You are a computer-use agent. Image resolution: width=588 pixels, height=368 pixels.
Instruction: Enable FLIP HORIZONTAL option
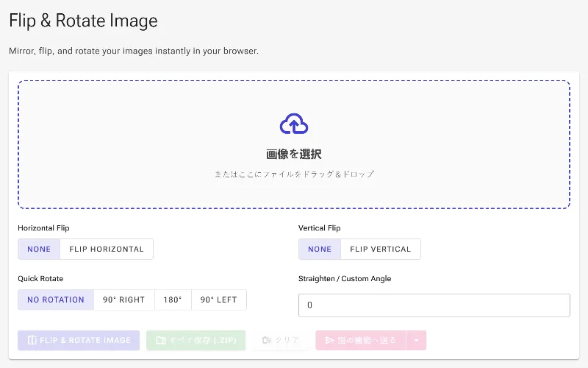(107, 249)
